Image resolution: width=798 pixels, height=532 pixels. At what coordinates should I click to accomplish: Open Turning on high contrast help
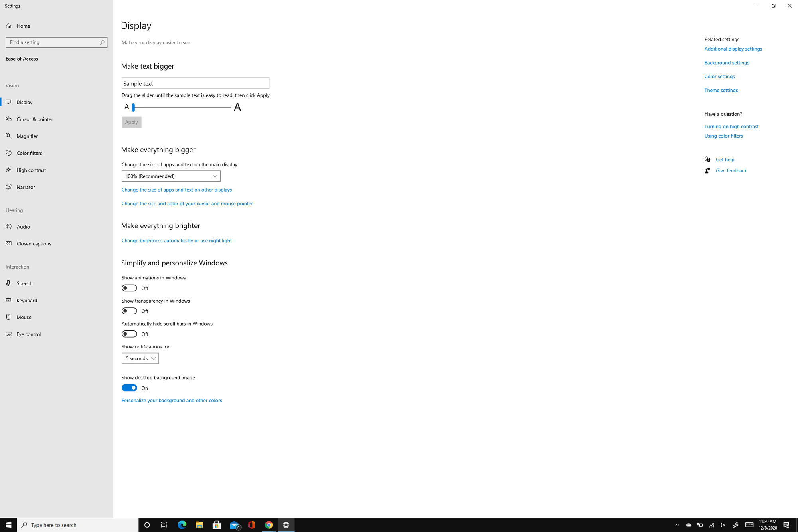pyautogui.click(x=731, y=126)
